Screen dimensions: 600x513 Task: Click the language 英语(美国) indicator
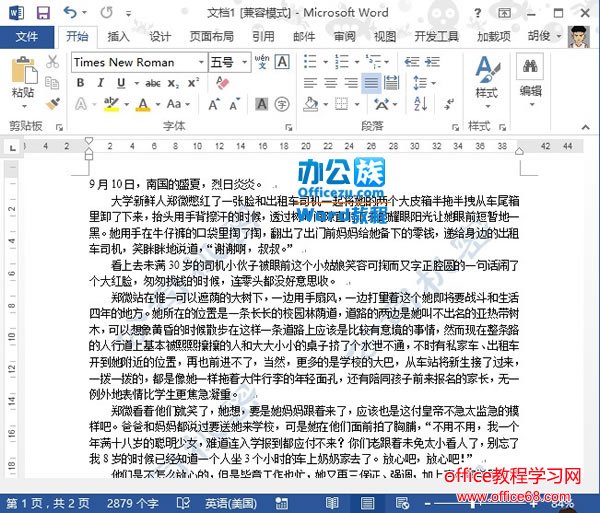point(231,503)
